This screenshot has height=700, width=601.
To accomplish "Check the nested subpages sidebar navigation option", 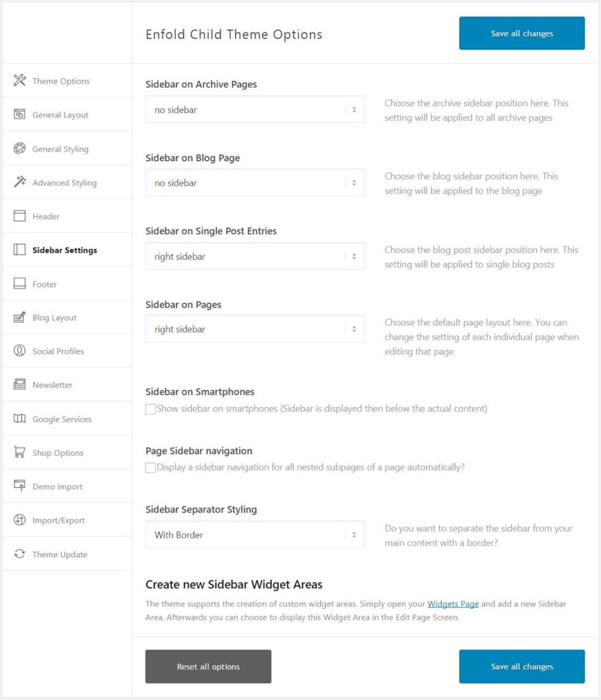I will click(x=150, y=468).
